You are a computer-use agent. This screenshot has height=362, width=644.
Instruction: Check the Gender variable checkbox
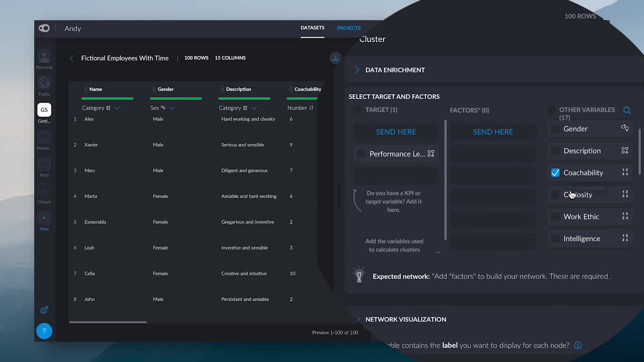click(555, 129)
